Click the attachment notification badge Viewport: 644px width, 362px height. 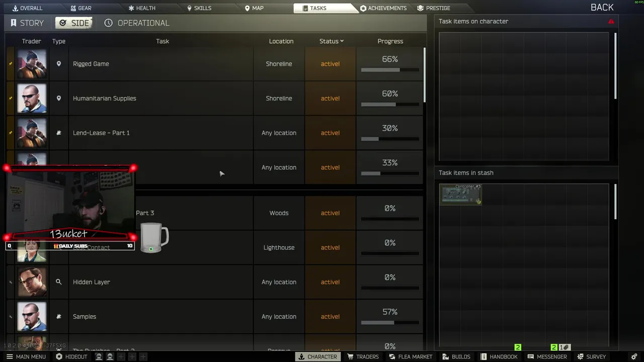pyautogui.click(x=565, y=347)
